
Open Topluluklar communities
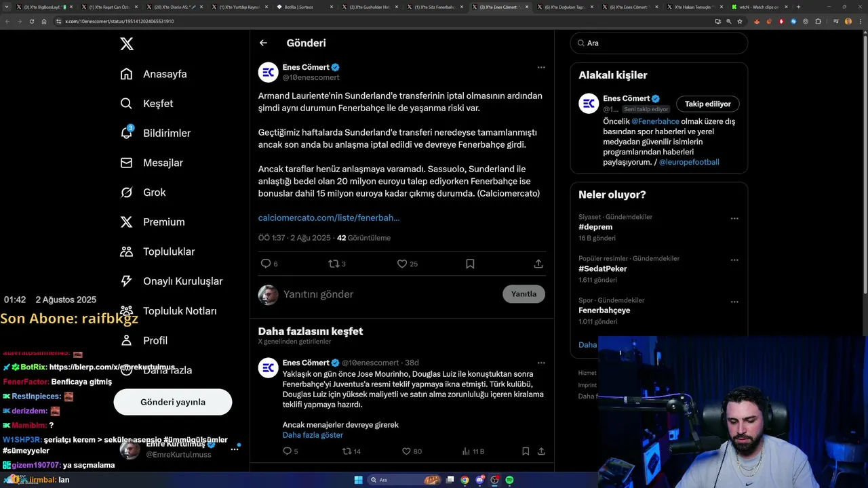[x=157, y=251]
